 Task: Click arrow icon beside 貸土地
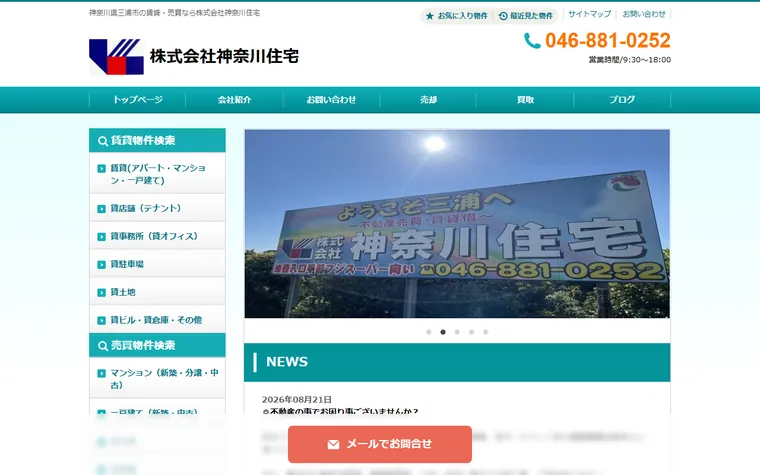coord(101,292)
